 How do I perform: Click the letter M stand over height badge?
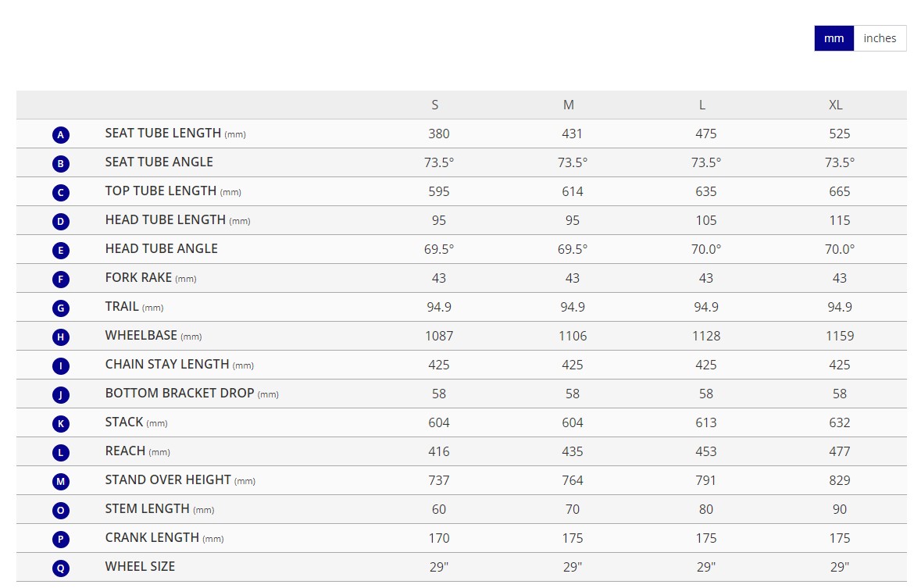click(61, 482)
